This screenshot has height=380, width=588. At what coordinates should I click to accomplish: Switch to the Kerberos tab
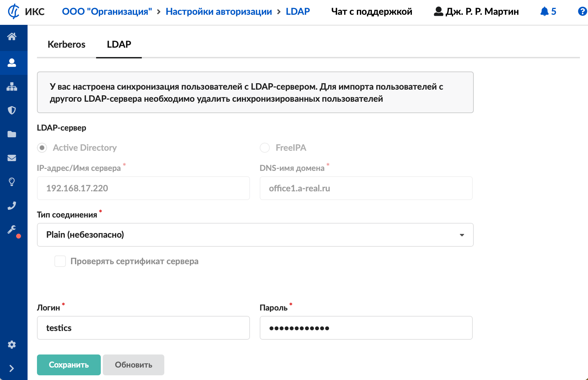click(67, 44)
